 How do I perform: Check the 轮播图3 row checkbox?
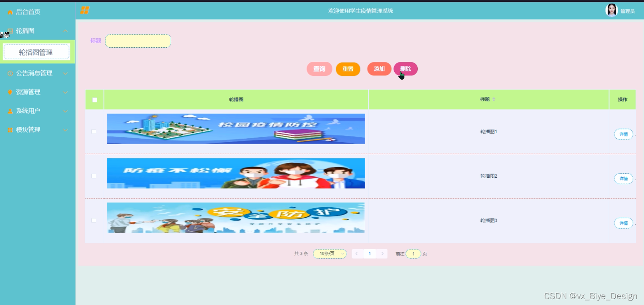tap(94, 220)
